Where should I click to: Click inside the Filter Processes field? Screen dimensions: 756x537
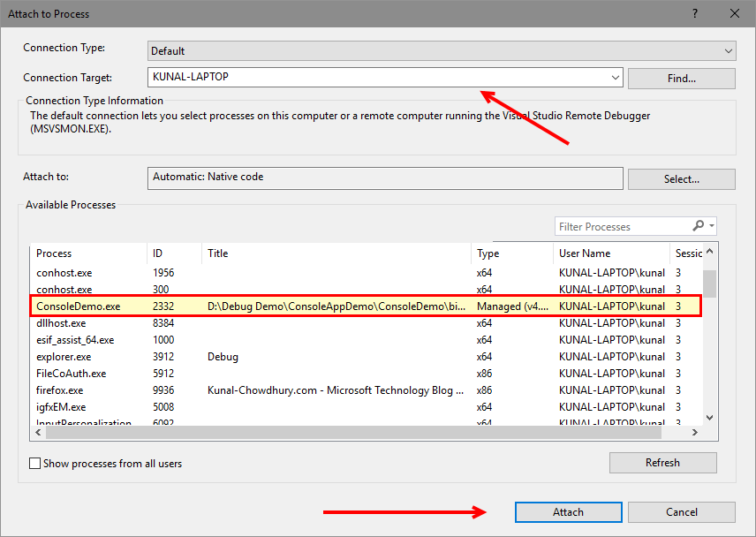(618, 226)
